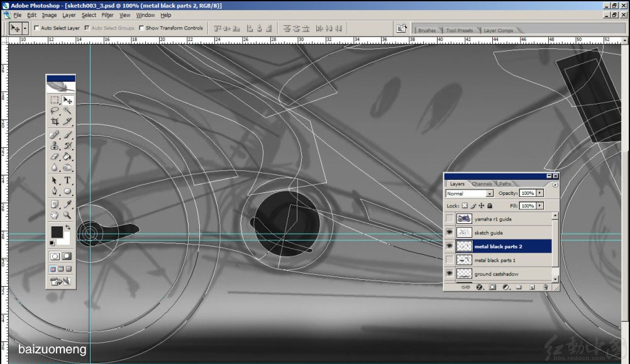Click the Pen tool icon
The image size is (630, 364).
pos(55,192)
